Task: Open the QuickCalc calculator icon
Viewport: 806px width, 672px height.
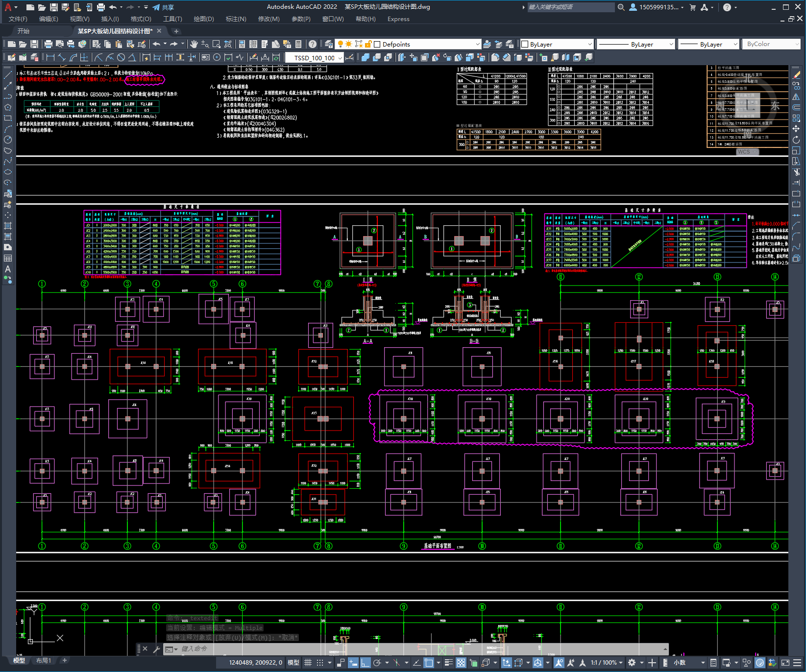Action: (299, 44)
